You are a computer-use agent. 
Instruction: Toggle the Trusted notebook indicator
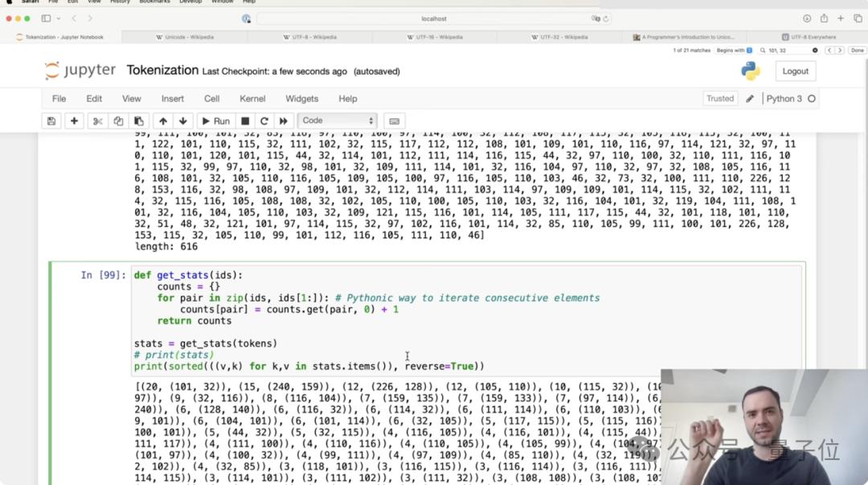click(x=719, y=98)
